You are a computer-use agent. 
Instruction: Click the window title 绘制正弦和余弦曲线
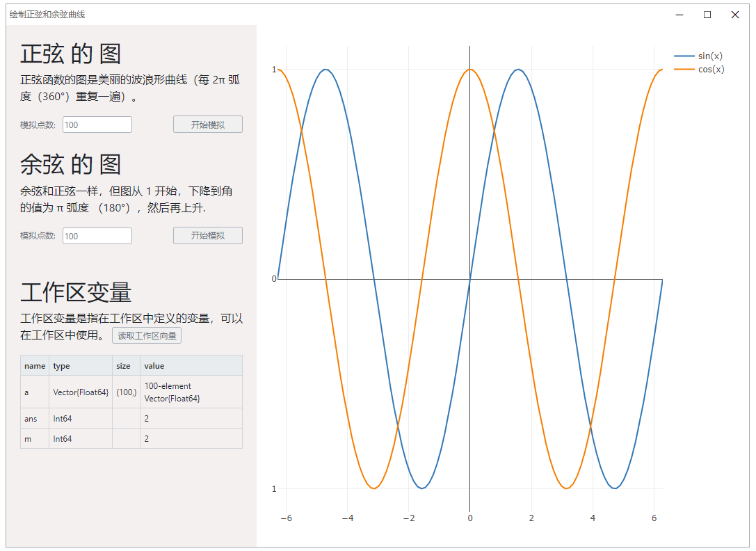click(x=47, y=15)
